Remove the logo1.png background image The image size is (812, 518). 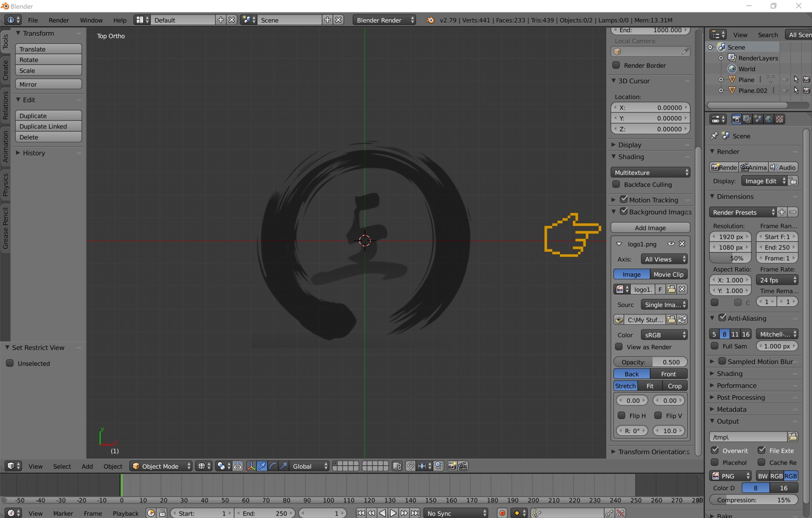[x=682, y=244]
